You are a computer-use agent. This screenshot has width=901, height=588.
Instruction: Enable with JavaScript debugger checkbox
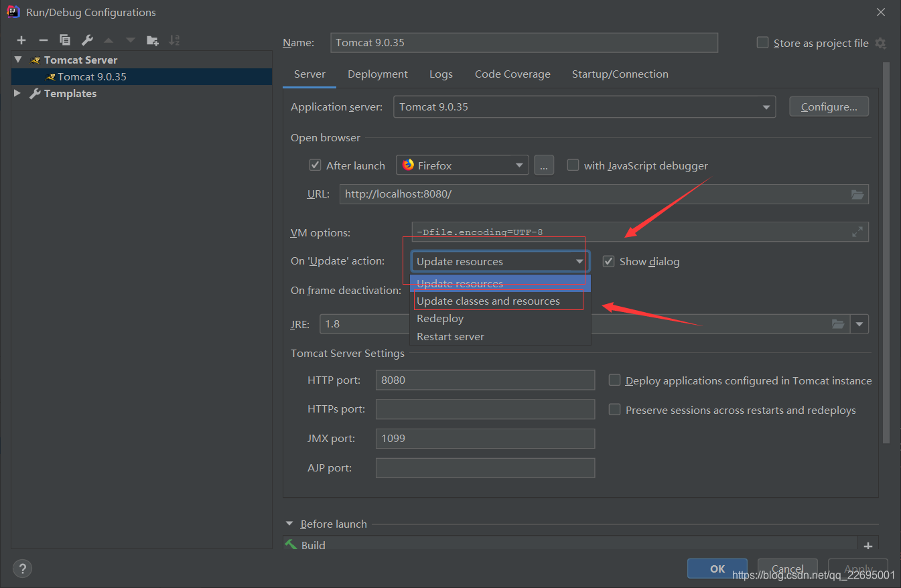point(573,165)
